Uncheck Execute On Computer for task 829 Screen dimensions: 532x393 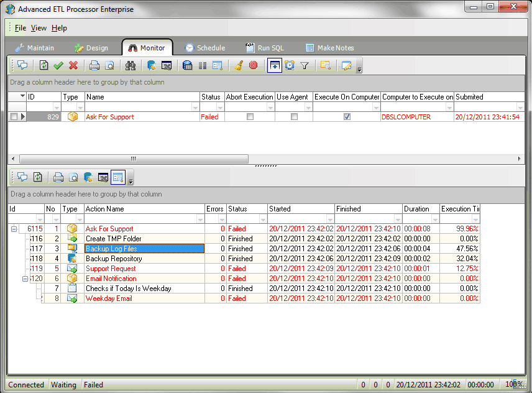click(347, 116)
